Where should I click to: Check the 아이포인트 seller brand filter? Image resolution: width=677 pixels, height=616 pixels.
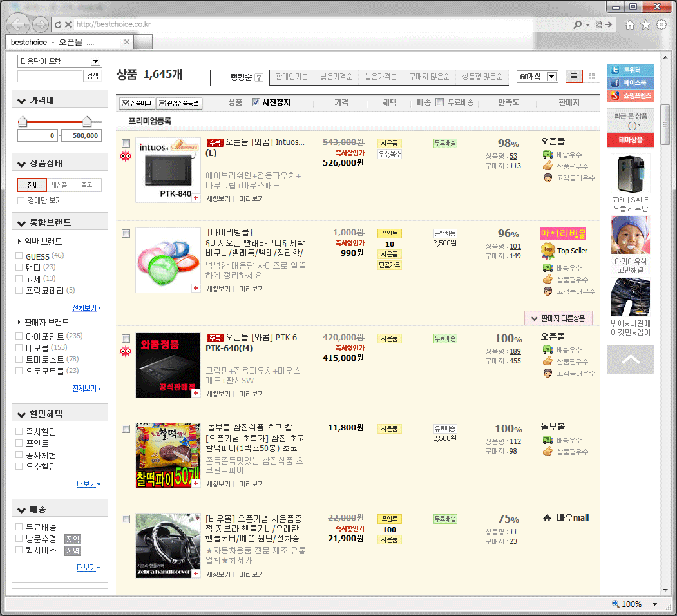click(x=19, y=336)
